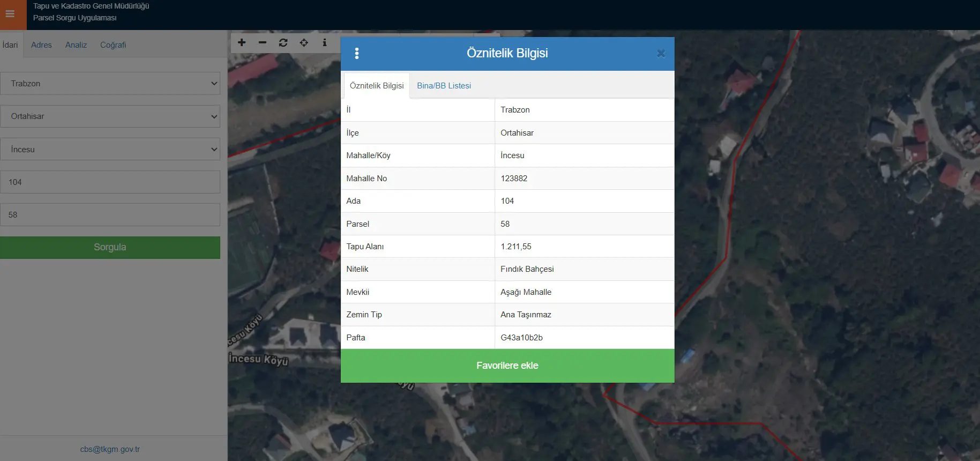Zoom out with the minus map tool
980x461 pixels.
tap(263, 42)
